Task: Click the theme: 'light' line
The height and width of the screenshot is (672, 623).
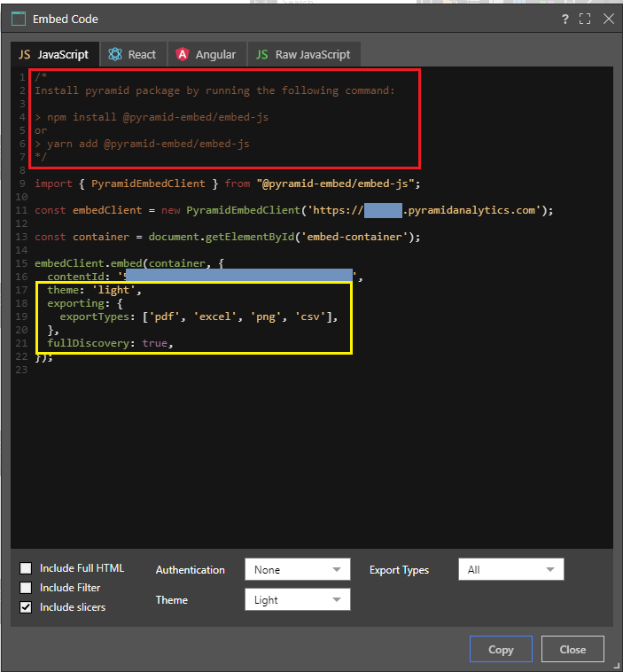Action: (94, 290)
